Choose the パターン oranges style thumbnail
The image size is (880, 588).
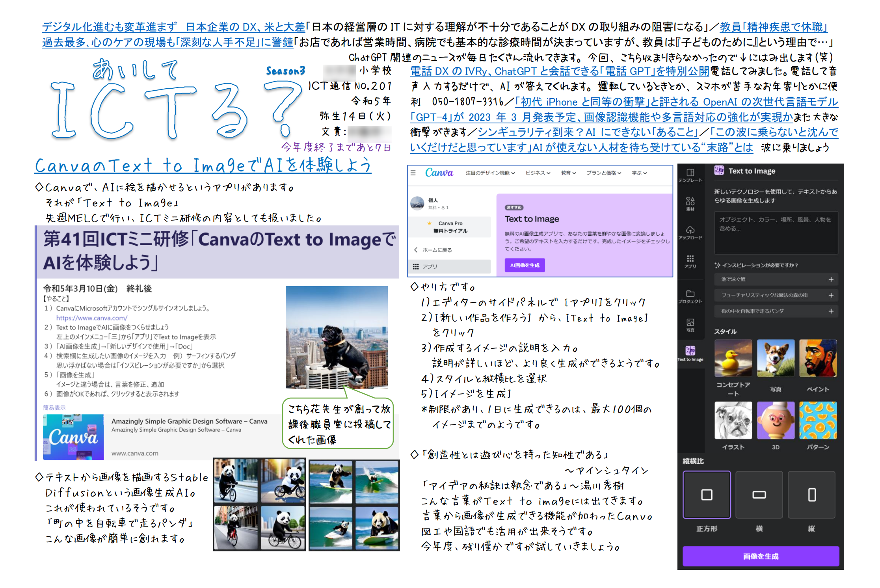tap(818, 420)
